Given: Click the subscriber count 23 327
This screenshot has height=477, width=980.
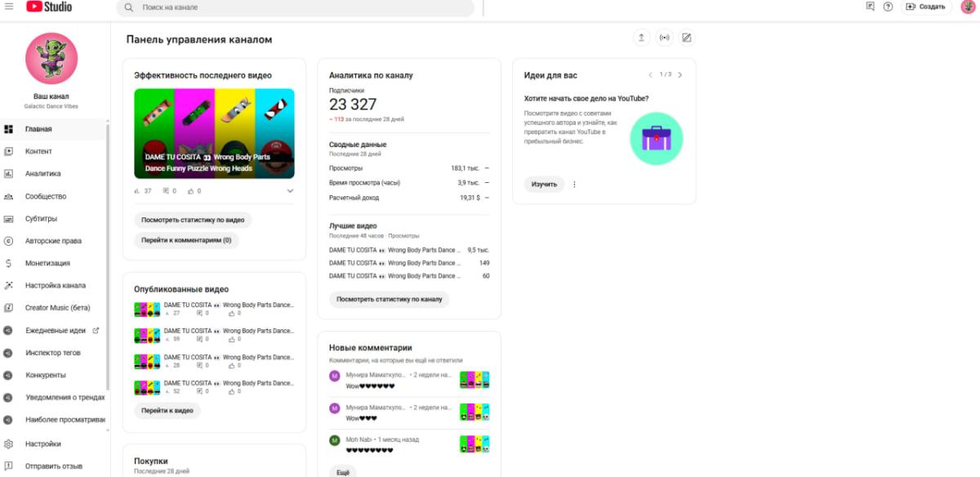Looking at the screenshot, I should [353, 104].
